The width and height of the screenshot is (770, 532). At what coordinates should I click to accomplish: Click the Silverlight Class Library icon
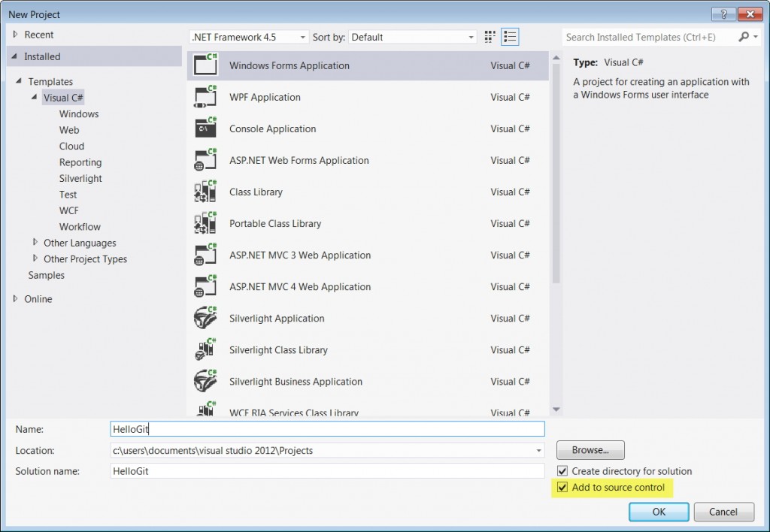205,349
